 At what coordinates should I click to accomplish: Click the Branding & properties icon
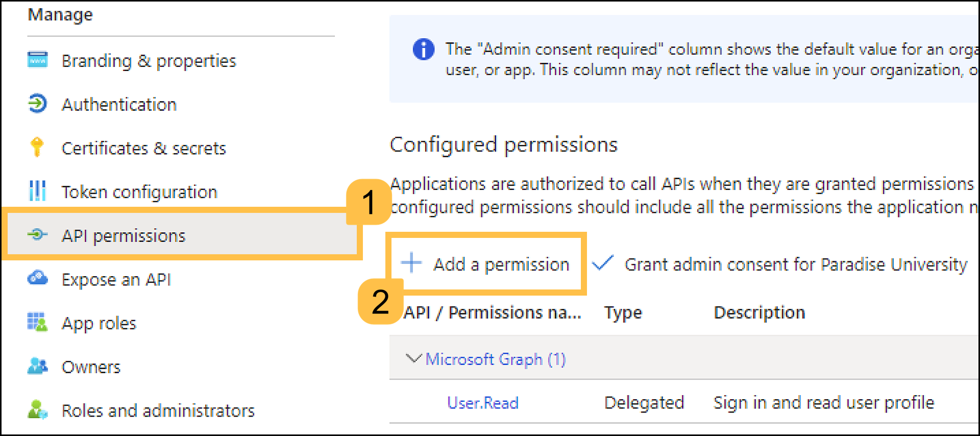coord(37,60)
